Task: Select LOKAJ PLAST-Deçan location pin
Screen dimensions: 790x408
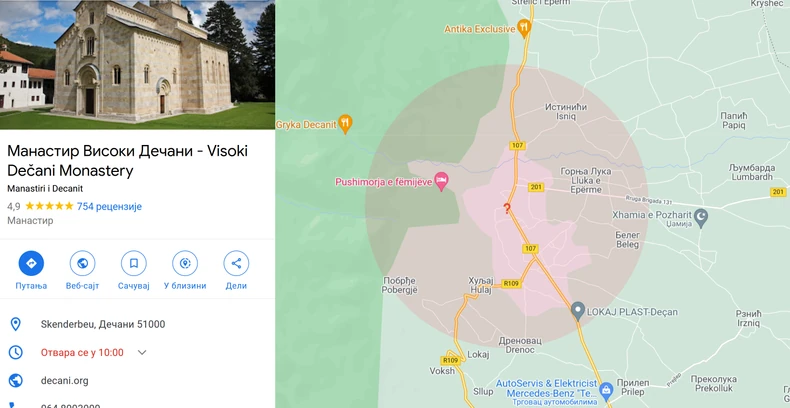Action: coord(578,311)
